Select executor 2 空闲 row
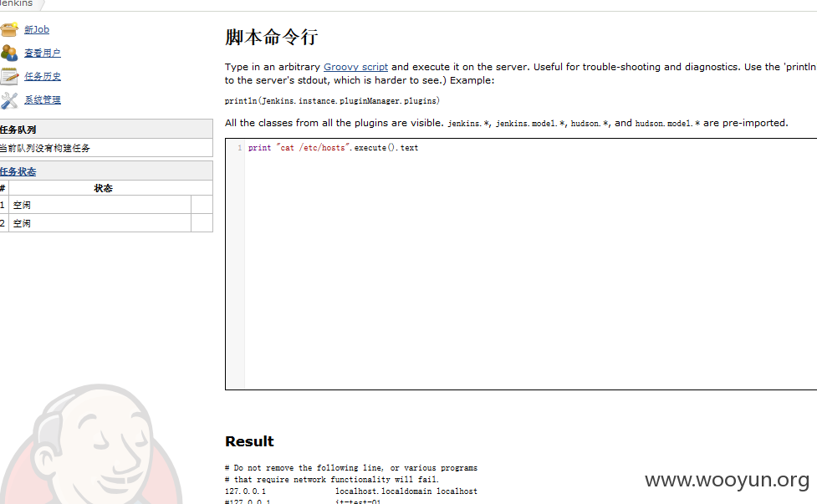The width and height of the screenshot is (817, 504). coord(106,223)
